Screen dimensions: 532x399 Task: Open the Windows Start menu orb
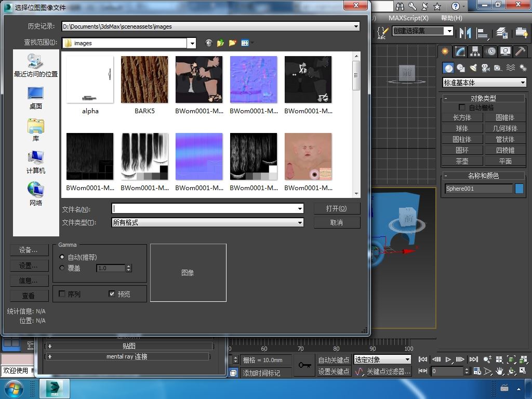(x=14, y=389)
